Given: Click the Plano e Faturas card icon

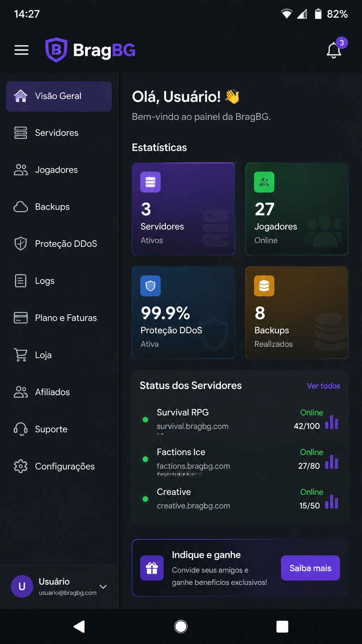Looking at the screenshot, I should point(21,318).
